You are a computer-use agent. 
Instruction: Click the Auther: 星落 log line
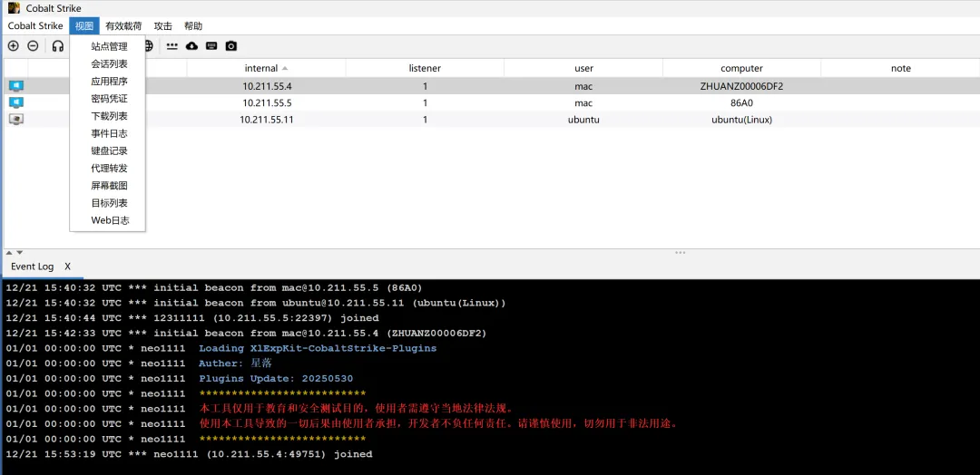click(x=235, y=364)
